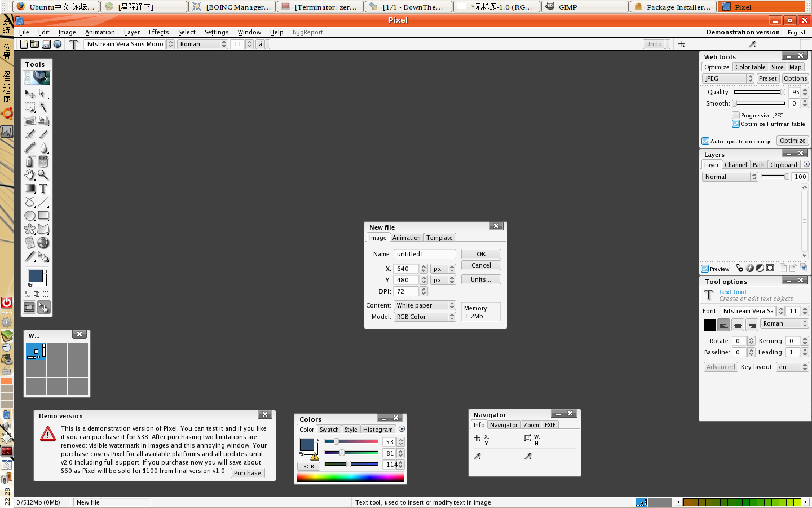The width and height of the screenshot is (812, 508).
Task: Switch to BOINC Manager taskbar window
Action: 232,7
